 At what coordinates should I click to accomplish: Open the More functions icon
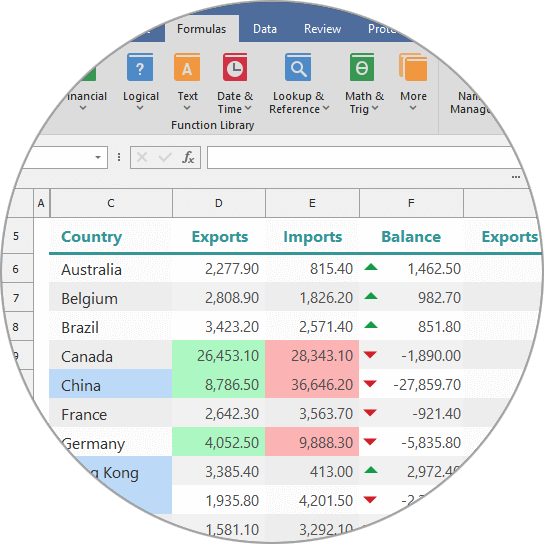(x=413, y=67)
